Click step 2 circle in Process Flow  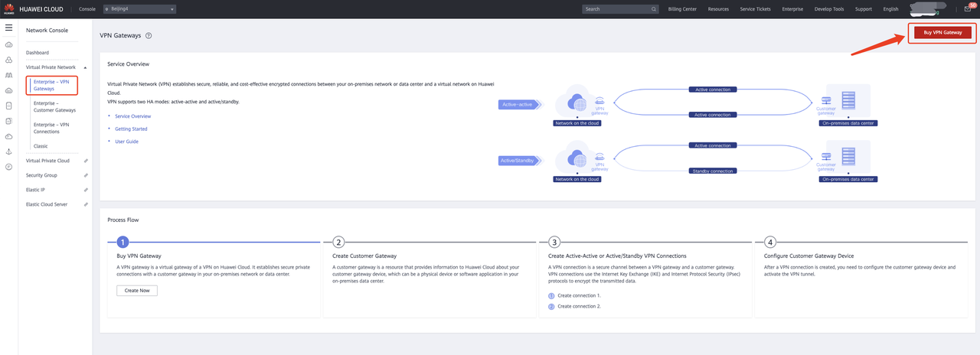pos(338,242)
